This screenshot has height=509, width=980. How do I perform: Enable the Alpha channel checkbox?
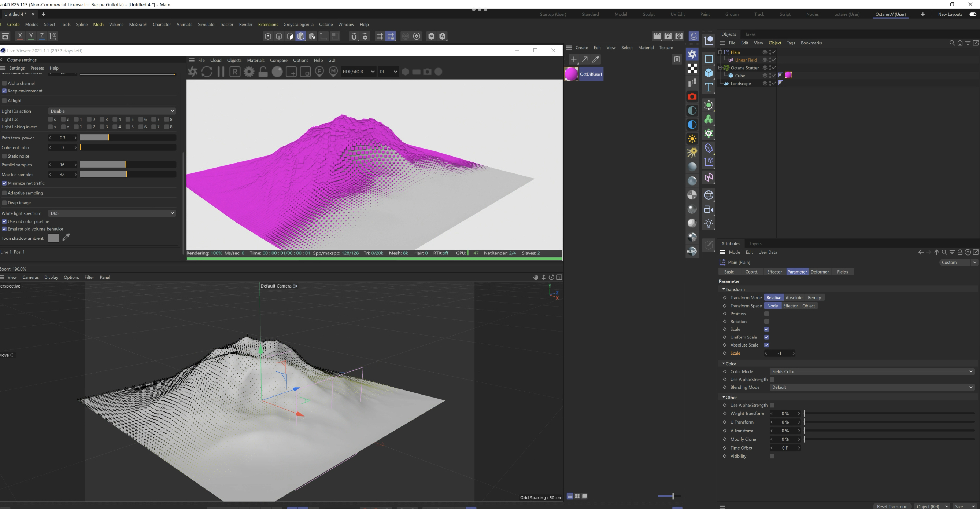(4, 83)
